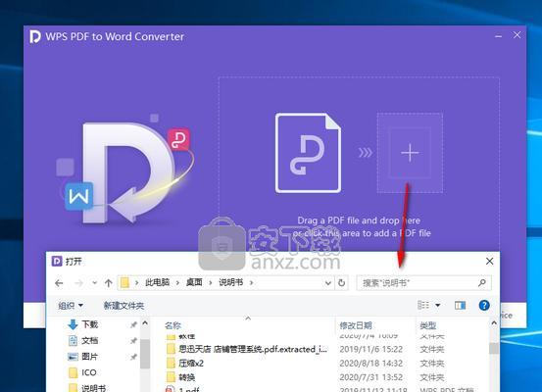Click the 压缩x2 folder icon
Screen dimensions: 542x392
pyautogui.click(x=171, y=364)
